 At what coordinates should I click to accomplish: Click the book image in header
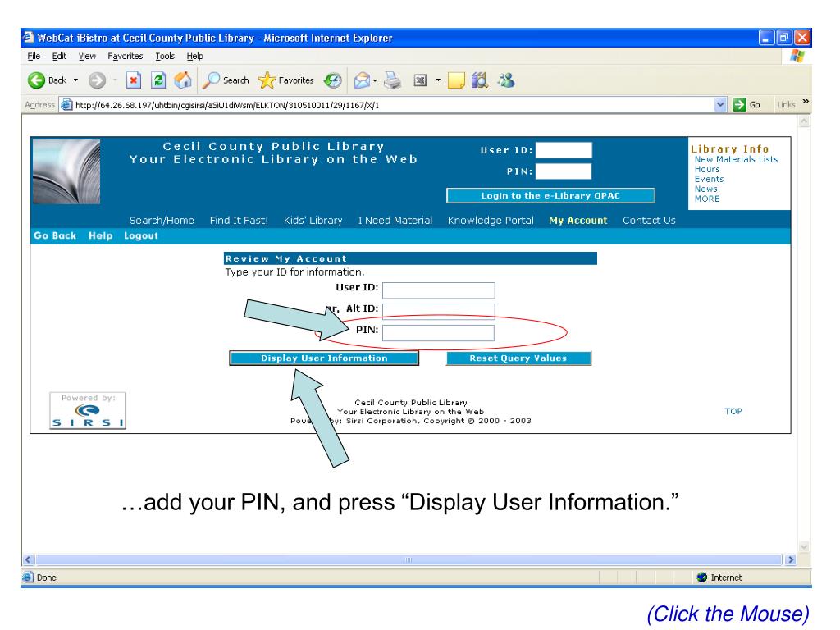(66, 172)
